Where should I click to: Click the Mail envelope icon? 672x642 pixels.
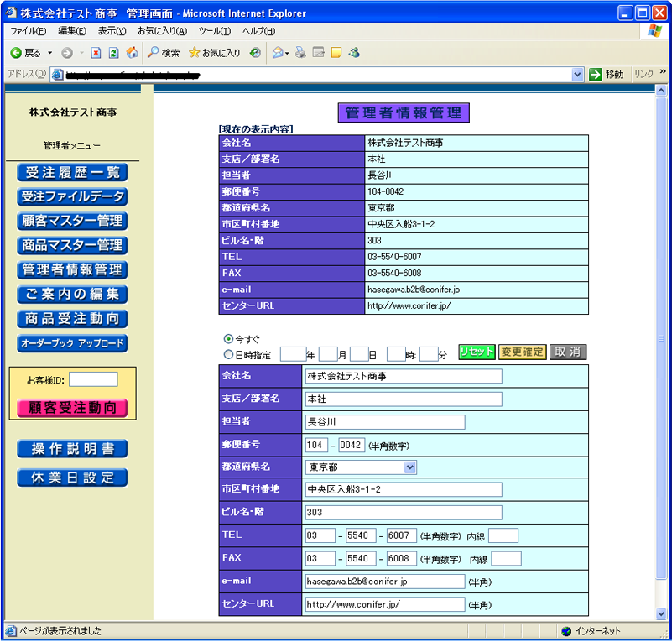pos(279,52)
